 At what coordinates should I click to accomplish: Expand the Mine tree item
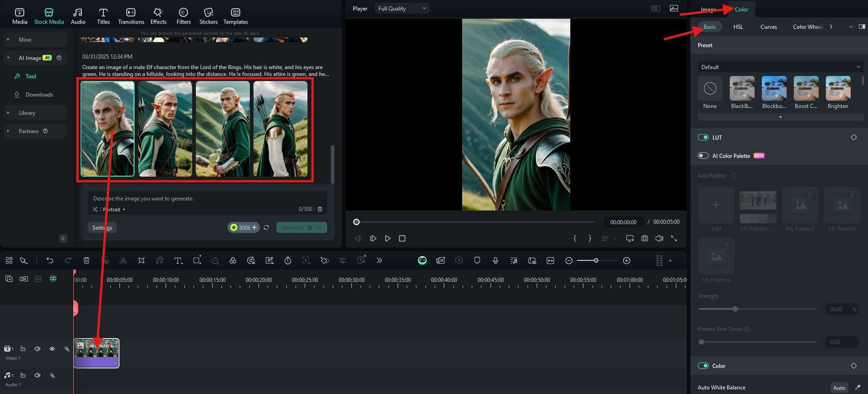[x=8, y=39]
